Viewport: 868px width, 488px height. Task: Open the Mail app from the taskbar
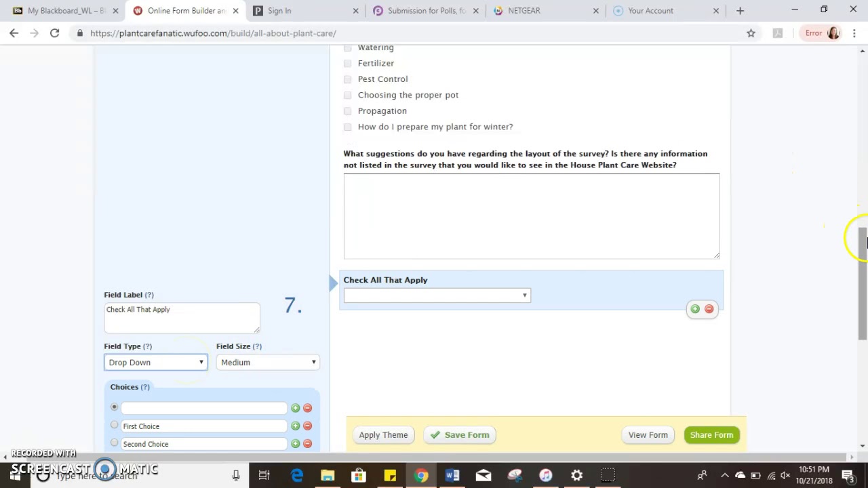(x=484, y=476)
